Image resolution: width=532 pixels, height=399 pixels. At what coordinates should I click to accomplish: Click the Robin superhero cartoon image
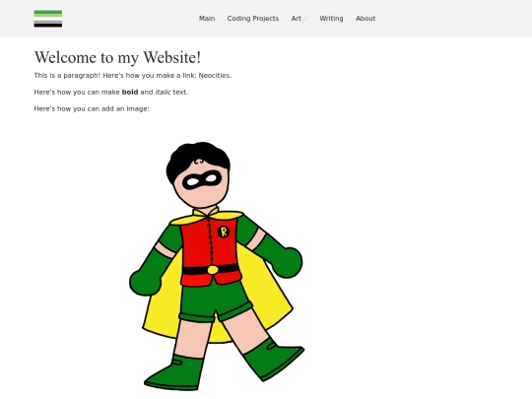coord(217,266)
